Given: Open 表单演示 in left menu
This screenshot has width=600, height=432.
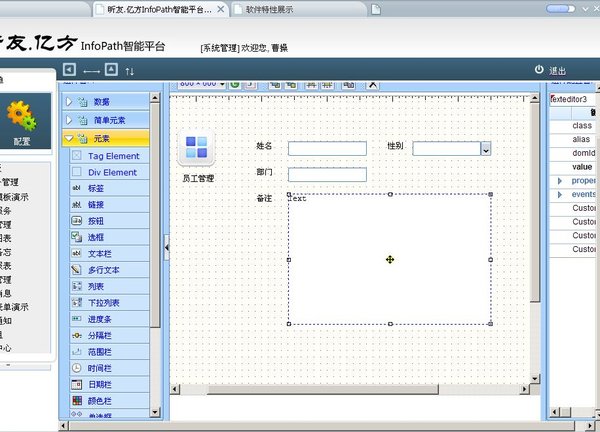Looking at the screenshot, I should 14,307.
